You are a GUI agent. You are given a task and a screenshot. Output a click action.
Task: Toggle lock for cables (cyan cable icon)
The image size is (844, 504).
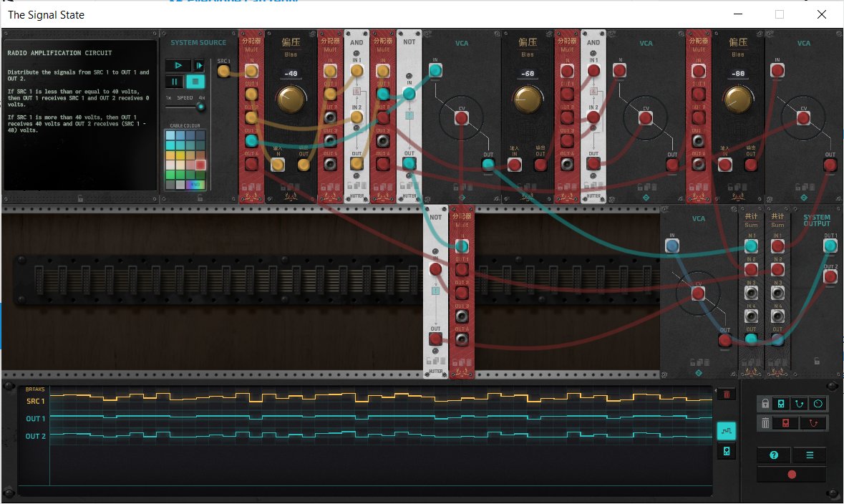[x=800, y=403]
